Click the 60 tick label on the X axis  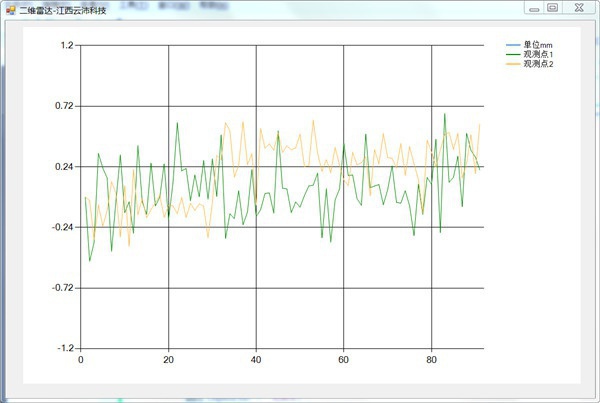[344, 361]
